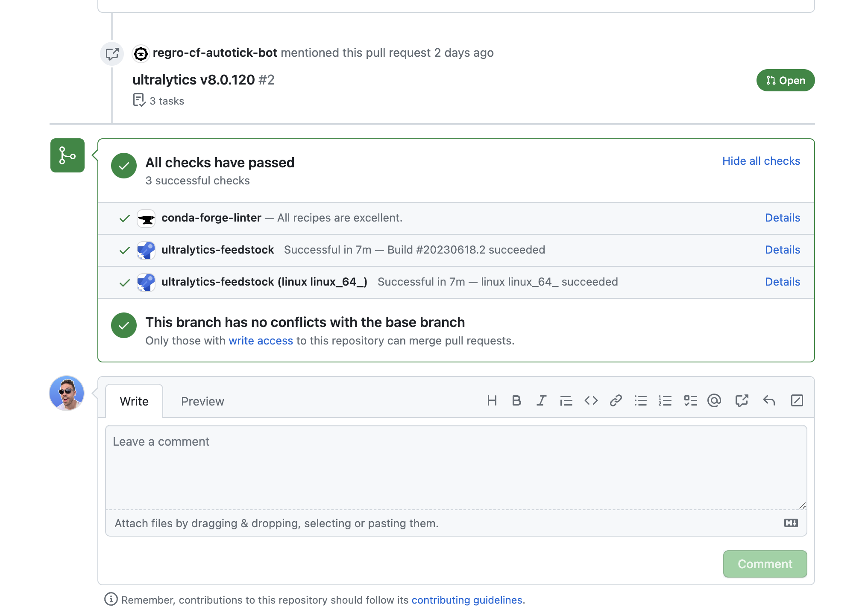Insert a link using the link icon
Image resolution: width=868 pixels, height=613 pixels.
[616, 400]
